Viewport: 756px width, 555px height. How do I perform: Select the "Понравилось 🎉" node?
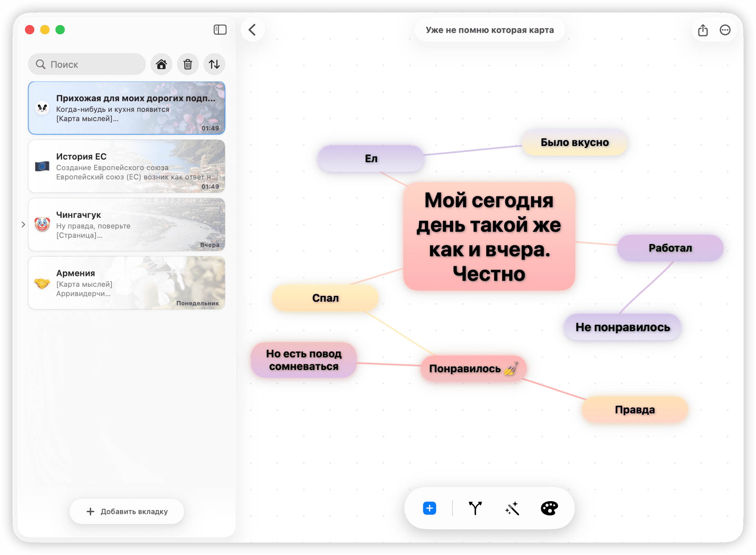tap(473, 368)
